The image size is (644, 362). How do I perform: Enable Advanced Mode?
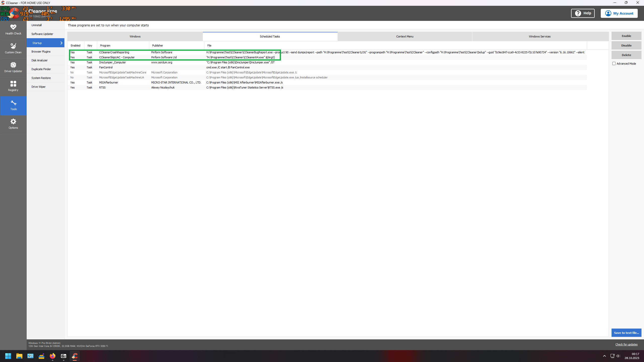[614, 63]
